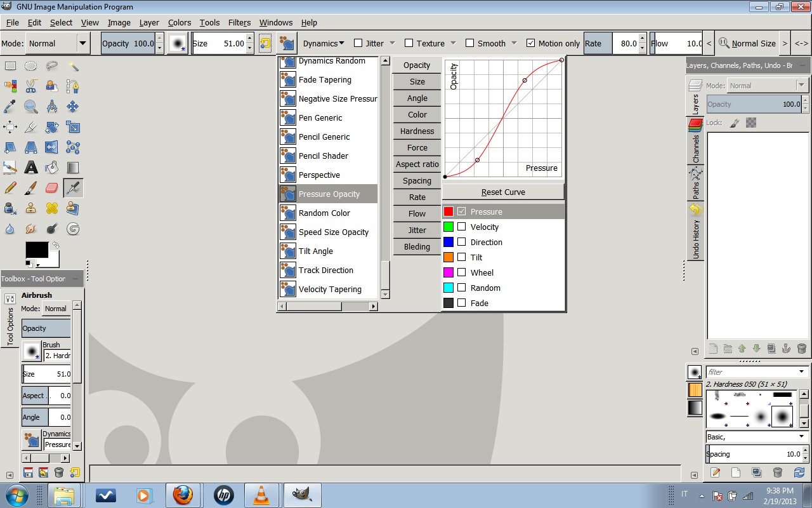The height and width of the screenshot is (508, 812).
Task: Select the Heal bandage tool
Action: point(52,208)
